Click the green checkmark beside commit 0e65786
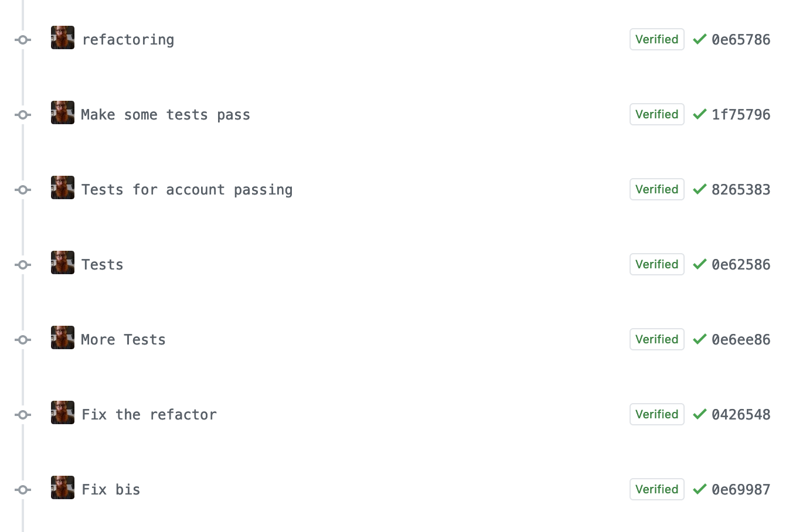This screenshot has height=532, width=796. [699, 39]
